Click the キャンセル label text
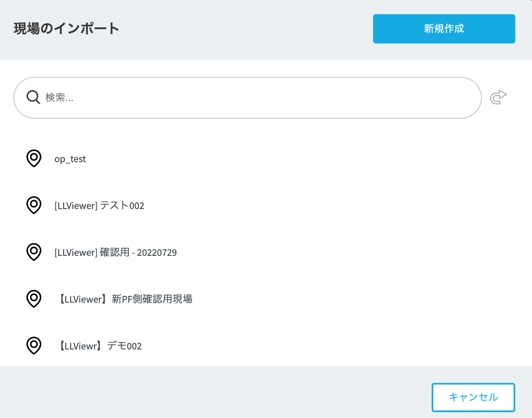 coord(473,397)
